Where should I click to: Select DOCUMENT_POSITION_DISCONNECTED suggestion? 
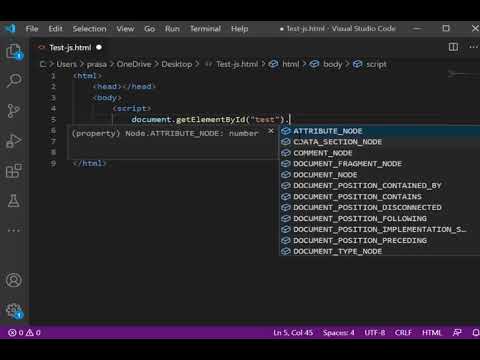point(379,207)
